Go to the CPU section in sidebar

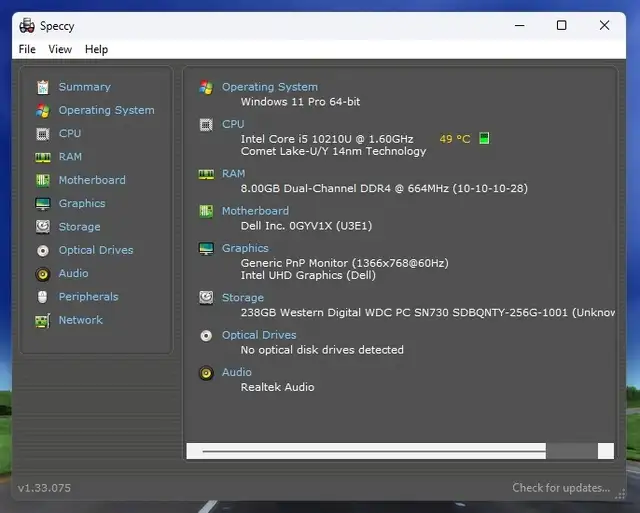[70, 133]
